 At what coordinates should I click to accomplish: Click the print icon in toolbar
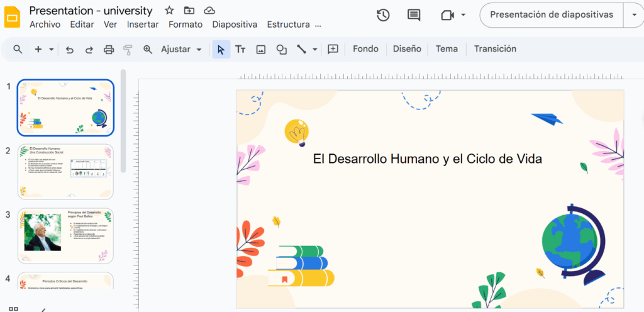(109, 49)
